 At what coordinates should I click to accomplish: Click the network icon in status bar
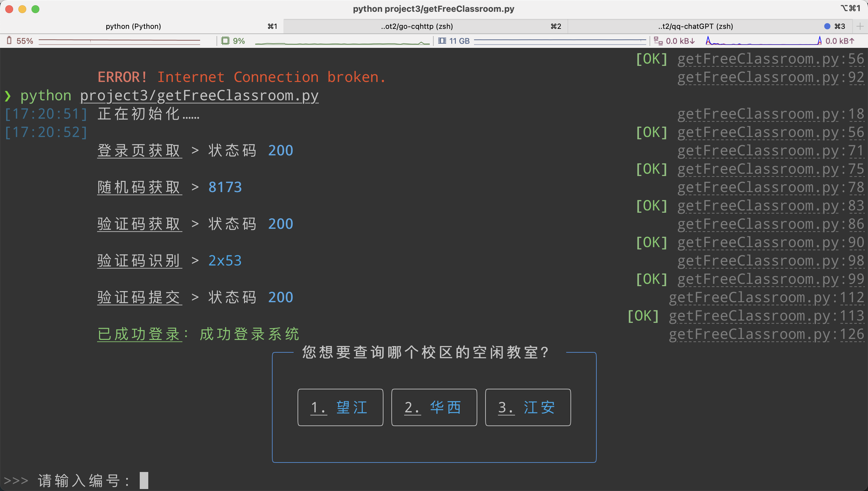point(658,41)
